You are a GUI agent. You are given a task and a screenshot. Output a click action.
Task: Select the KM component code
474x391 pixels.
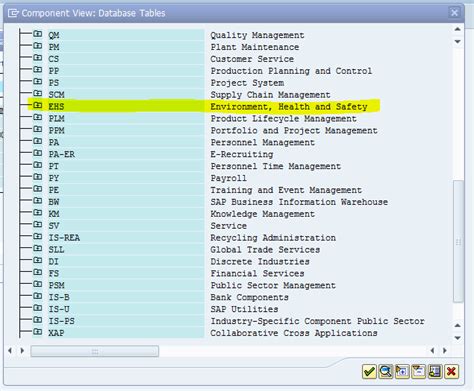[54, 214]
